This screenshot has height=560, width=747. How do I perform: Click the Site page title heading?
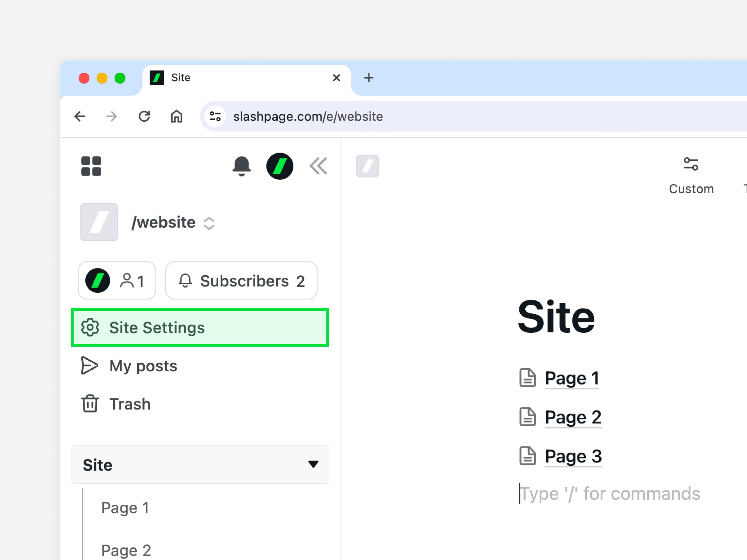pyautogui.click(x=556, y=317)
